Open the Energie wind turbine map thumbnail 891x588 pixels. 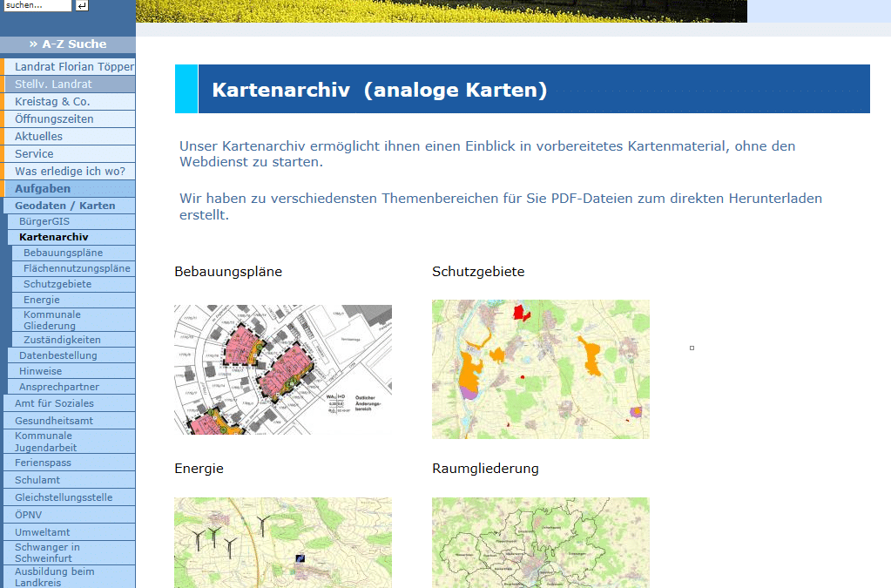[283, 543]
